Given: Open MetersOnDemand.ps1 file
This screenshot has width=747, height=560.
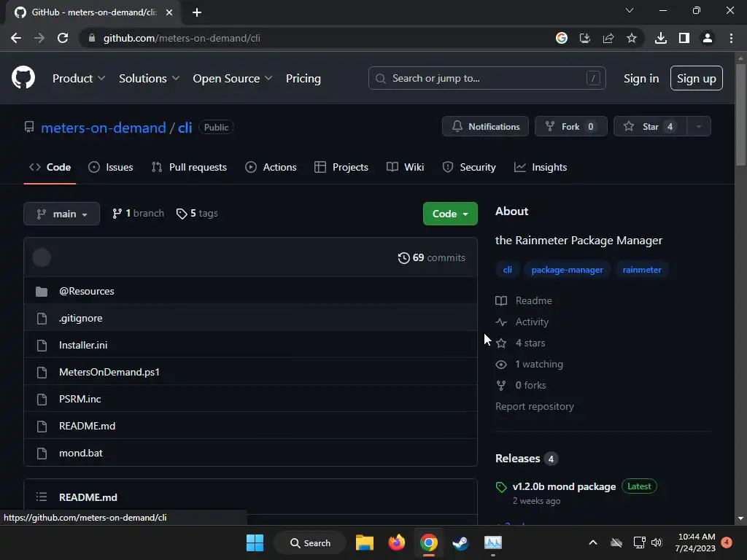Looking at the screenshot, I should (x=109, y=372).
